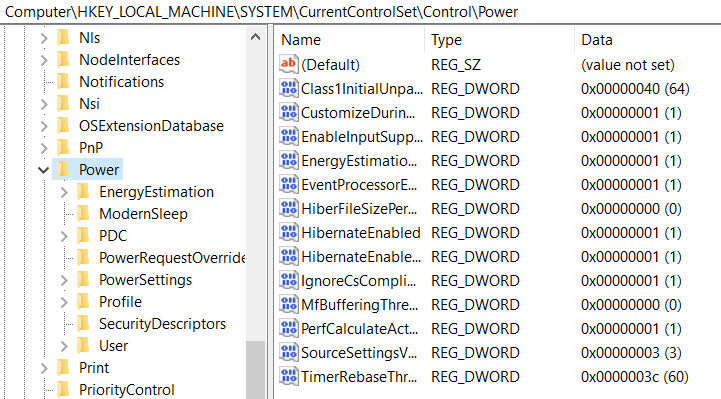Viewport: 721px width, 399px height.
Task: Click the EnableInputSupp... DWORD icon
Action: click(289, 136)
